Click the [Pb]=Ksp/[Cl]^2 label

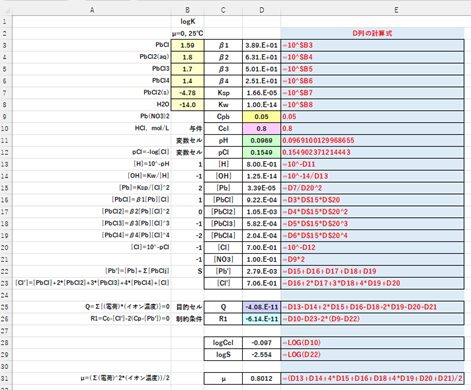click(x=145, y=188)
